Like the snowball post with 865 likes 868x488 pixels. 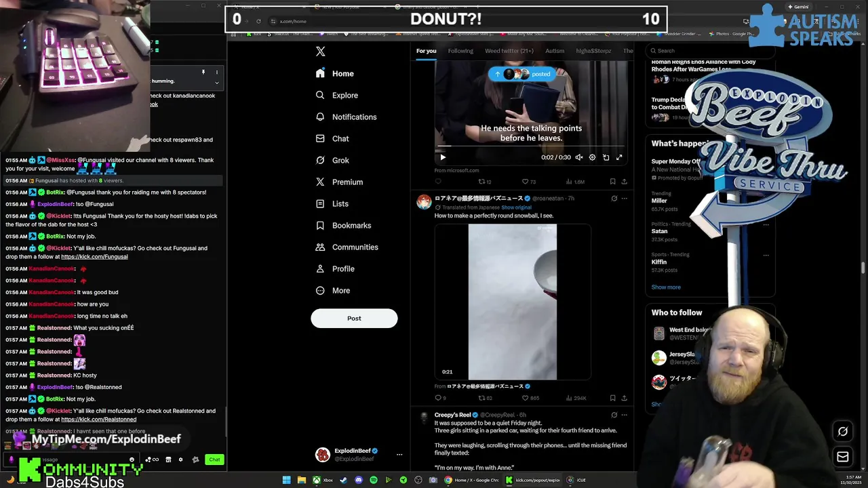(530, 398)
